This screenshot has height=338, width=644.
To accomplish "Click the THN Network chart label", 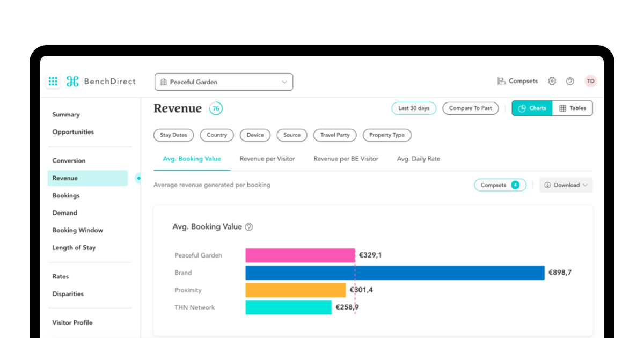I will (194, 307).
